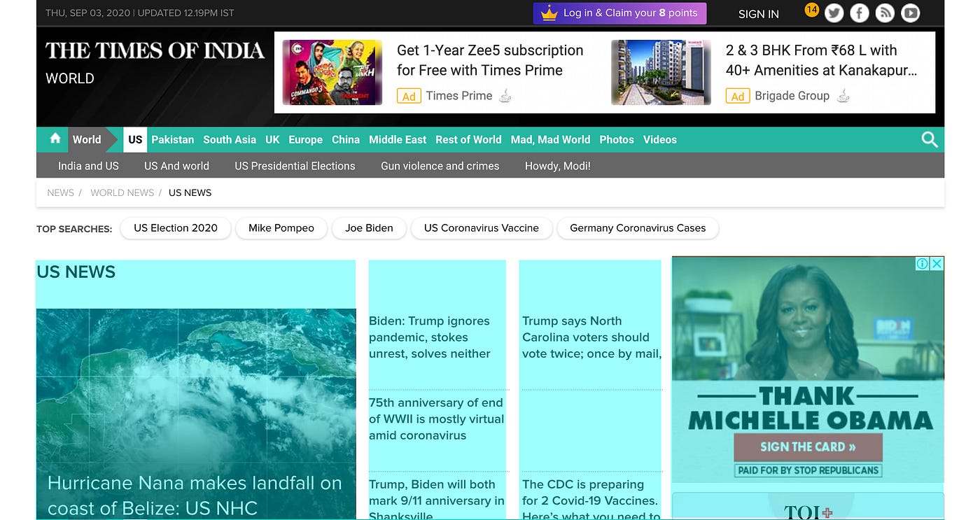The width and height of the screenshot is (980, 520).
Task: Select Germany Coronavirus Cases top search
Action: click(x=638, y=228)
